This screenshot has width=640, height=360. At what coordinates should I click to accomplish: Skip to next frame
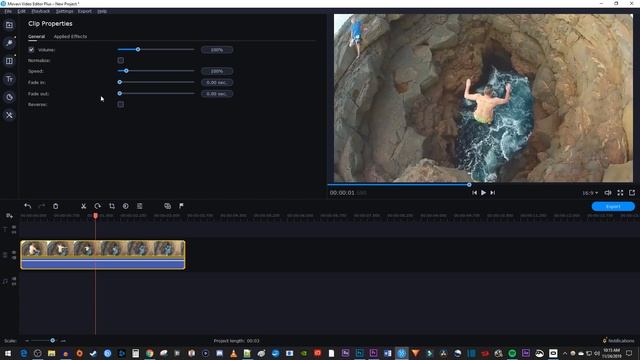[493, 193]
